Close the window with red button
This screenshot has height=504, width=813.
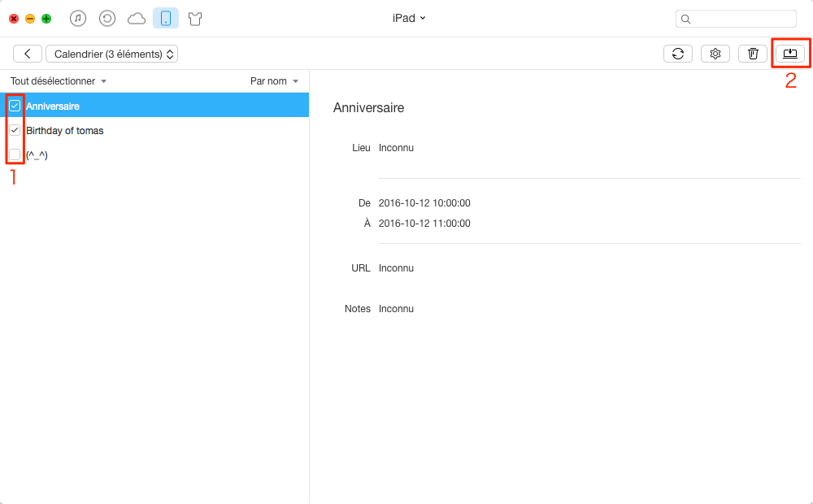pyautogui.click(x=14, y=19)
